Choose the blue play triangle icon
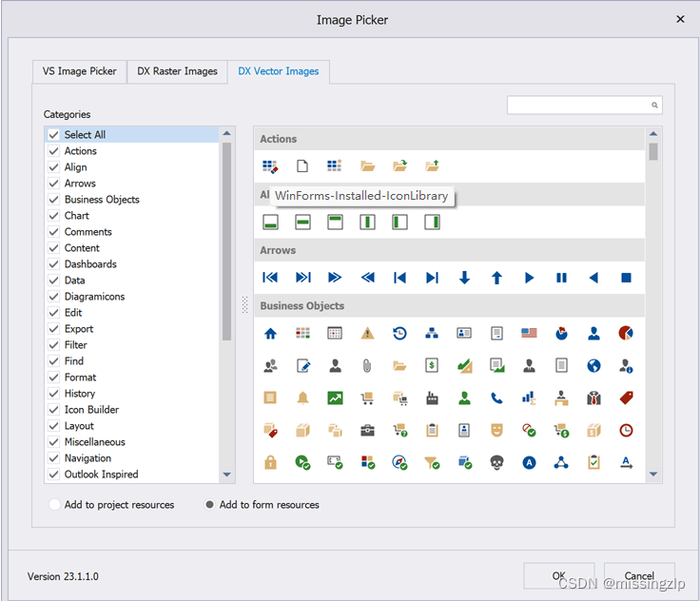700x601 pixels. (529, 278)
